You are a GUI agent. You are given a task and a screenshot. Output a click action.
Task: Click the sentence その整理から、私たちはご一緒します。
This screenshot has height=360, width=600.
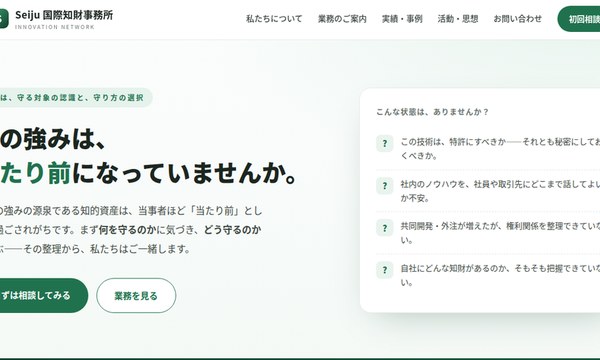point(107,249)
